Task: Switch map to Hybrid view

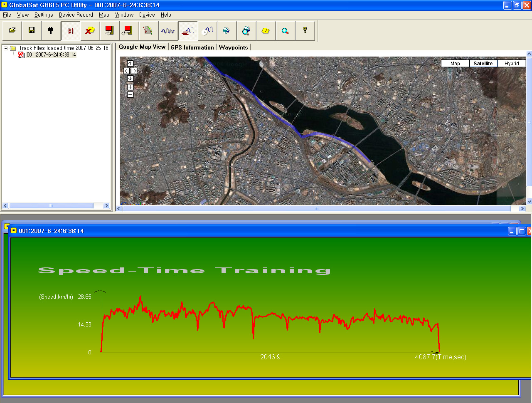Action: (x=511, y=64)
